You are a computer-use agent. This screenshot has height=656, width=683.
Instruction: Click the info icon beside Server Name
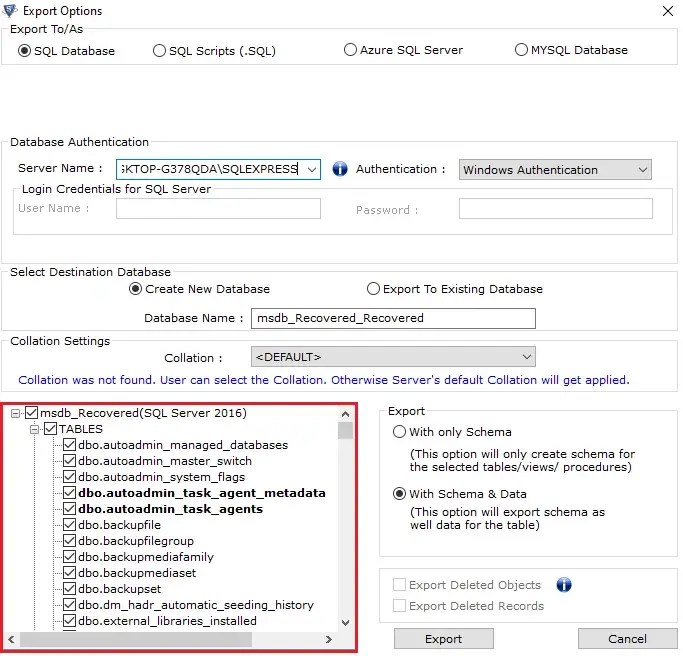[x=340, y=169]
